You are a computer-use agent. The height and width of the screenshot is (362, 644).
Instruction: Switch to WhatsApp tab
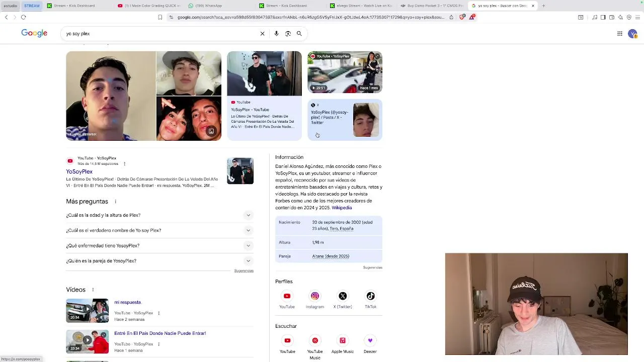[x=219, y=6]
